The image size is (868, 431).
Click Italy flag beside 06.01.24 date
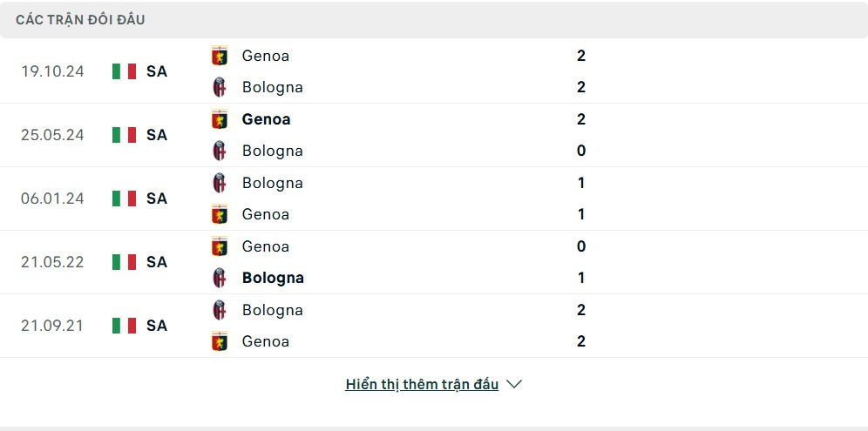click(x=124, y=198)
